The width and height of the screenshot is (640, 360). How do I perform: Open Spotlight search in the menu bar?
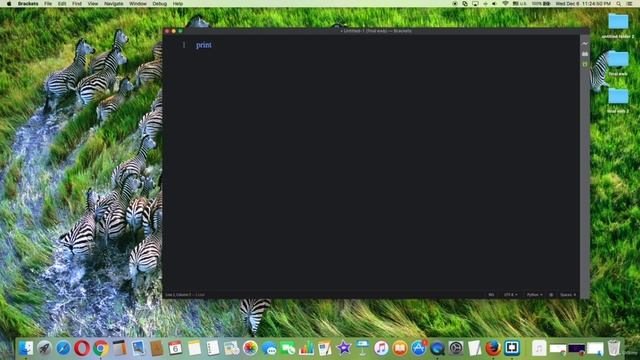[x=619, y=3]
